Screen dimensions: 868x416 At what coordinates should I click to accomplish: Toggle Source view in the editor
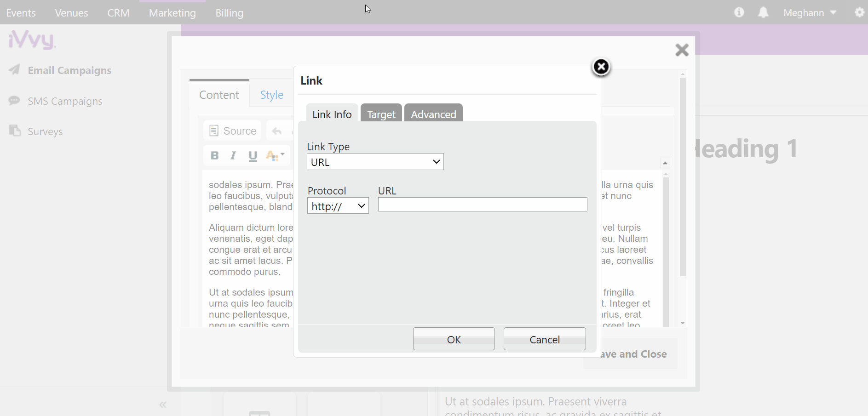pos(232,131)
